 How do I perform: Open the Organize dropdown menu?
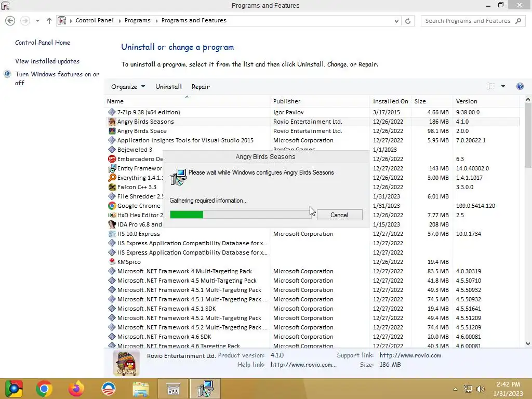tap(128, 87)
